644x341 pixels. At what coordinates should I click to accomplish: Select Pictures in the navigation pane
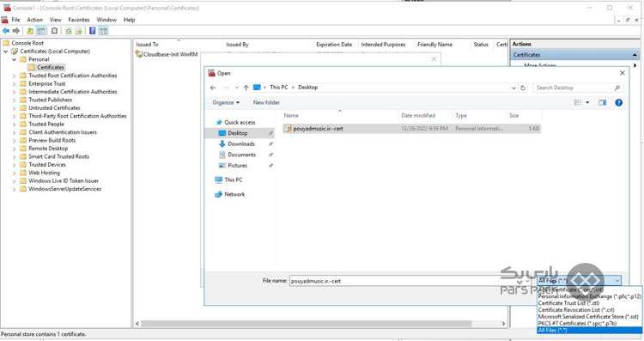click(237, 165)
